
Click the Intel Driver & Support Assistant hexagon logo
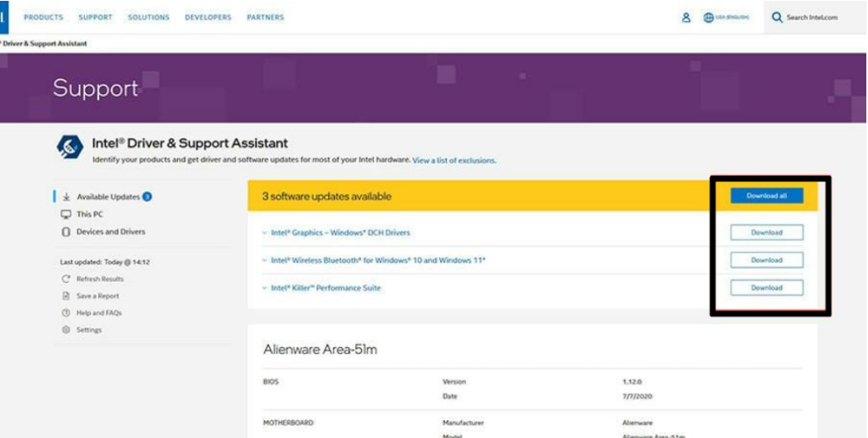pyautogui.click(x=70, y=147)
